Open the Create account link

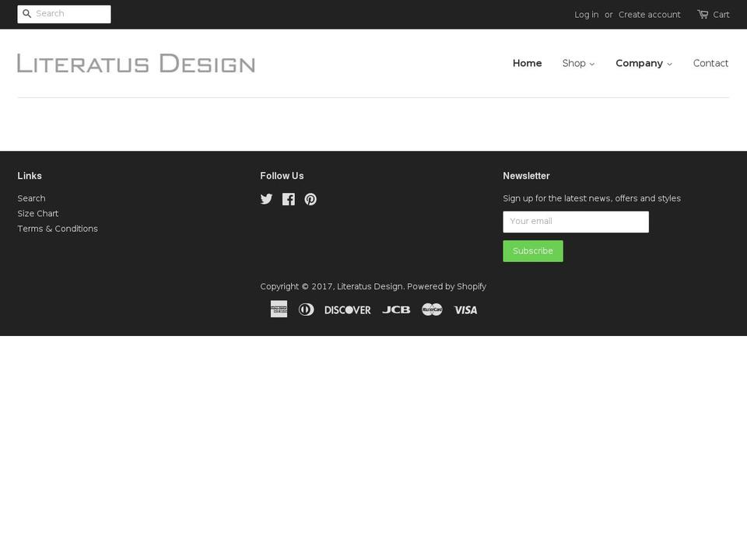(x=649, y=15)
